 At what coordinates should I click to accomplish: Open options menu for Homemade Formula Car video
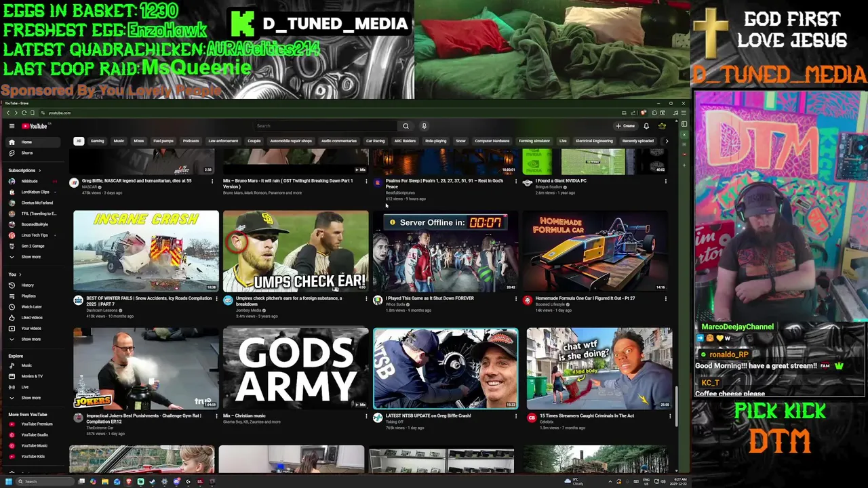click(665, 298)
